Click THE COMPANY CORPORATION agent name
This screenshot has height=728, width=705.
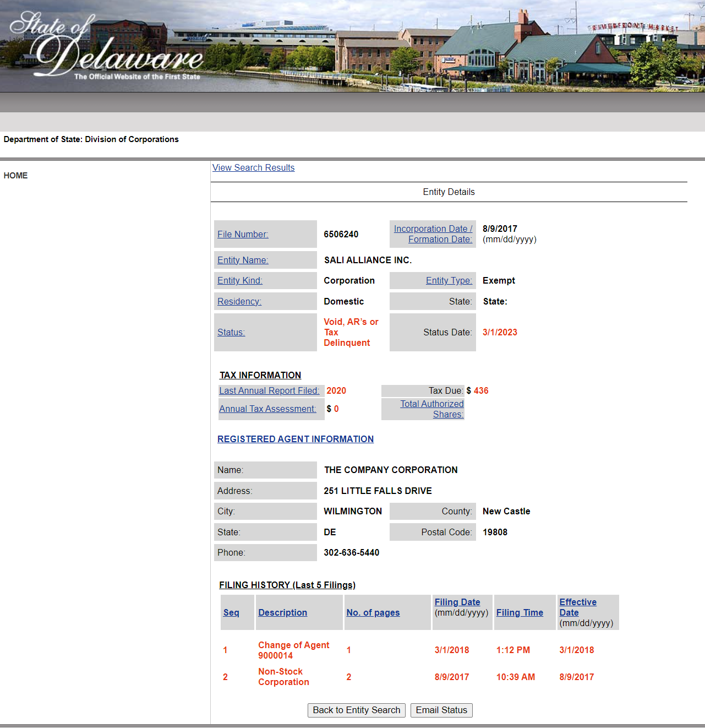[391, 470]
